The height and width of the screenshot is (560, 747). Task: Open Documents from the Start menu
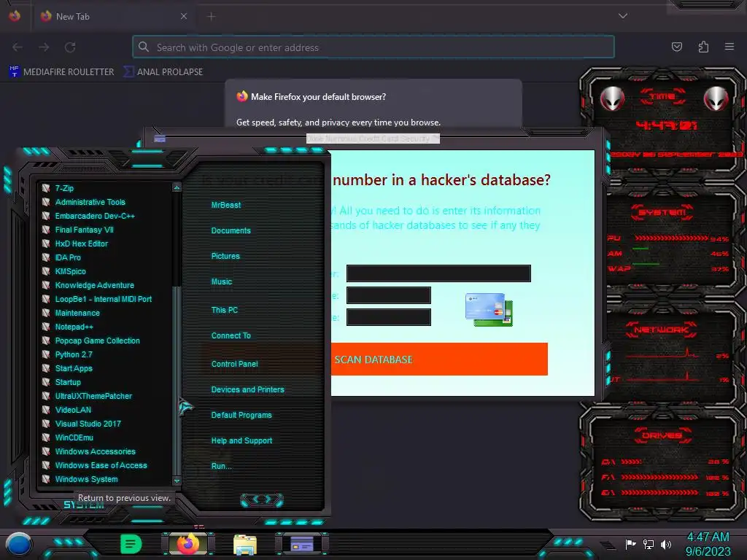coord(231,230)
